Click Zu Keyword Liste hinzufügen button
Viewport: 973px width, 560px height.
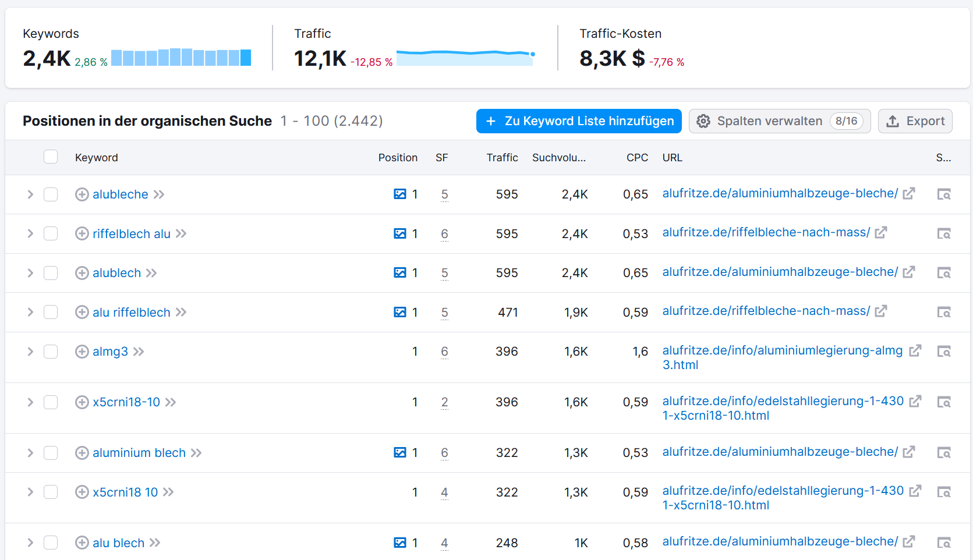(579, 121)
